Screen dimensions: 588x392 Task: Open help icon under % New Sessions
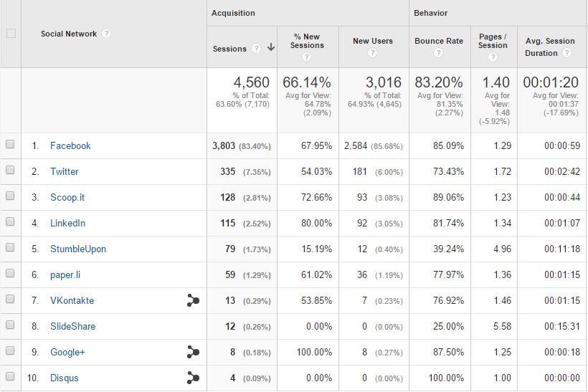pos(306,57)
